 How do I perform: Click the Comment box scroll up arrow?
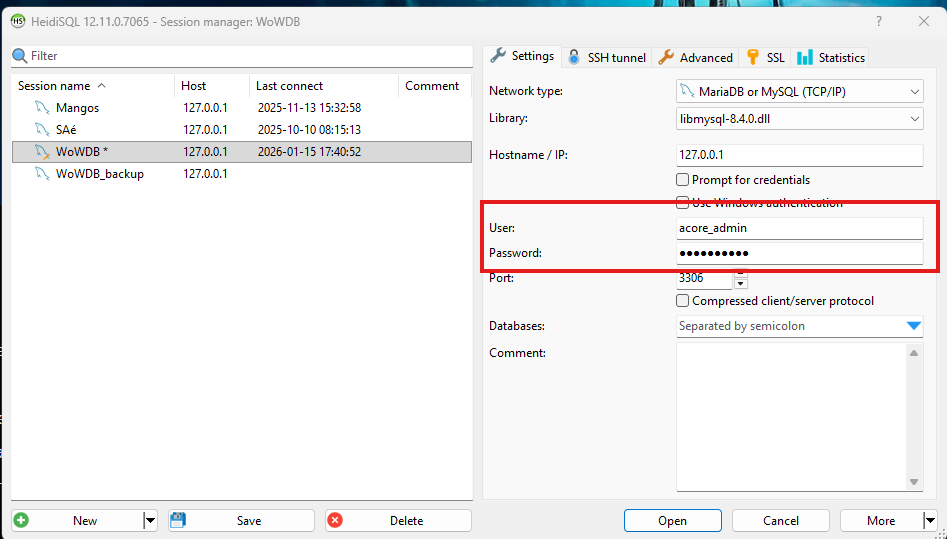click(914, 352)
